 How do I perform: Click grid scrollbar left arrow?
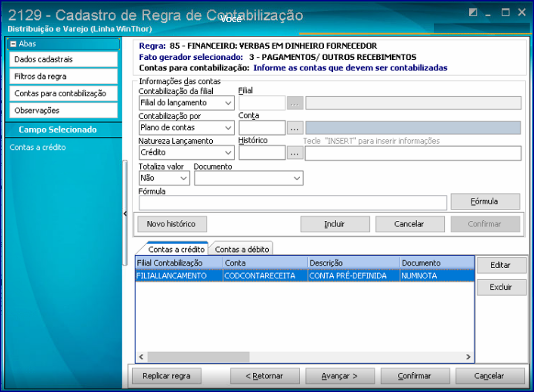[141, 357]
